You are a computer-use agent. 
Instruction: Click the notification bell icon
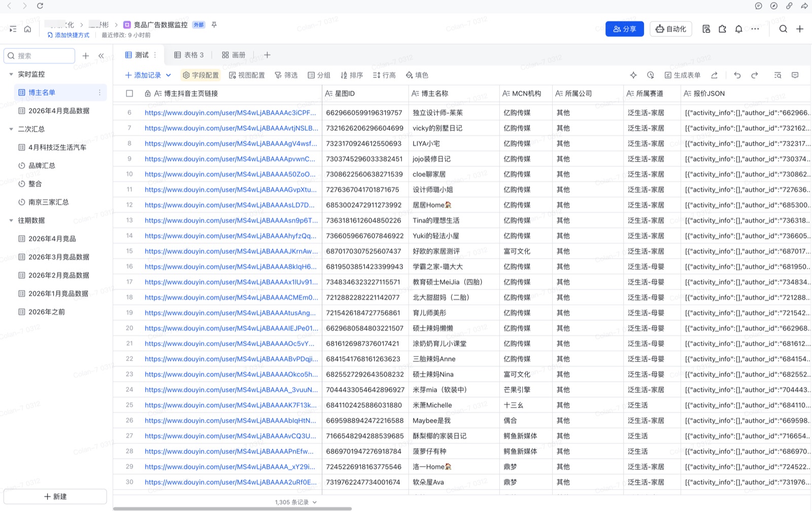pos(739,29)
